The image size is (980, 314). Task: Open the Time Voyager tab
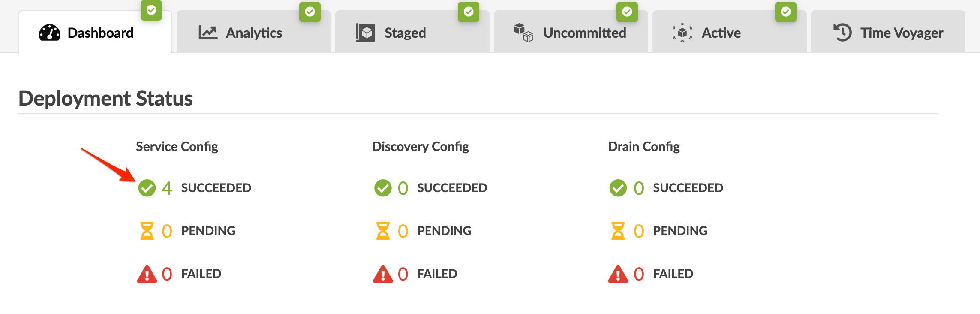901,33
